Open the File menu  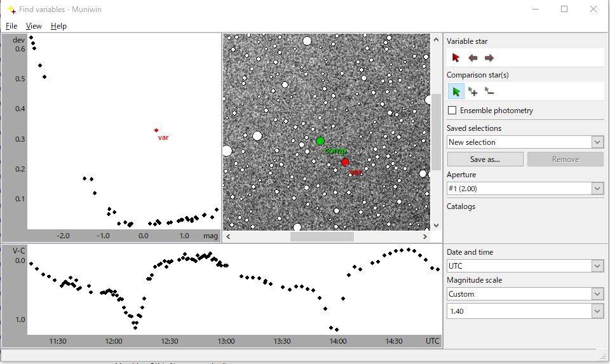(11, 26)
